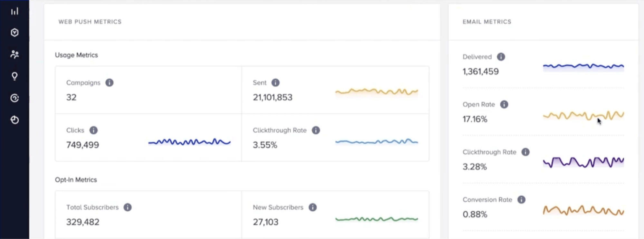Click the Opt-In Metrics section title
The height and width of the screenshot is (239, 644).
pyautogui.click(x=76, y=180)
